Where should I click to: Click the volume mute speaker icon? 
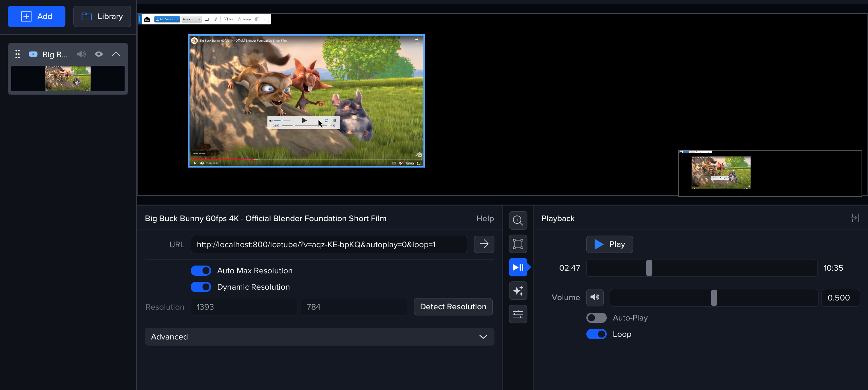(x=595, y=297)
